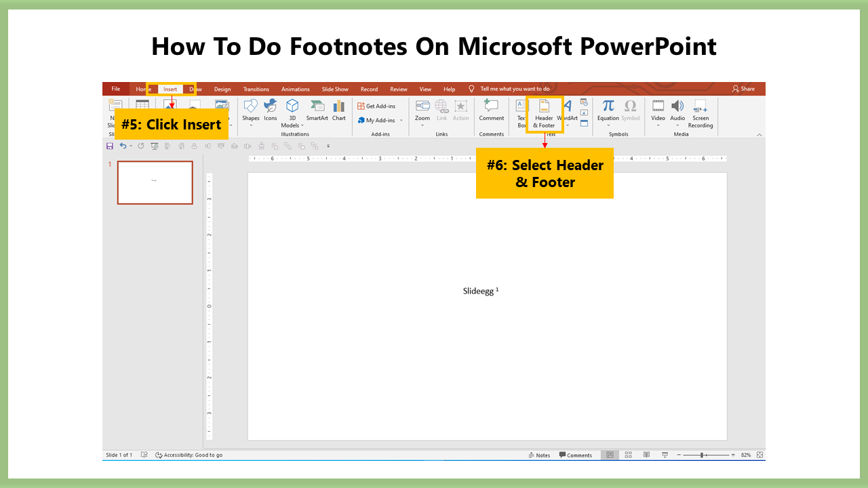Open the Video dropdown arrow

point(658,125)
